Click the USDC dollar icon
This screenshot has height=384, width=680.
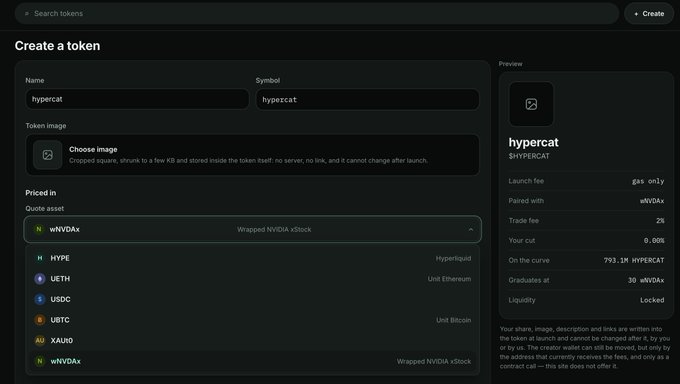click(x=39, y=299)
